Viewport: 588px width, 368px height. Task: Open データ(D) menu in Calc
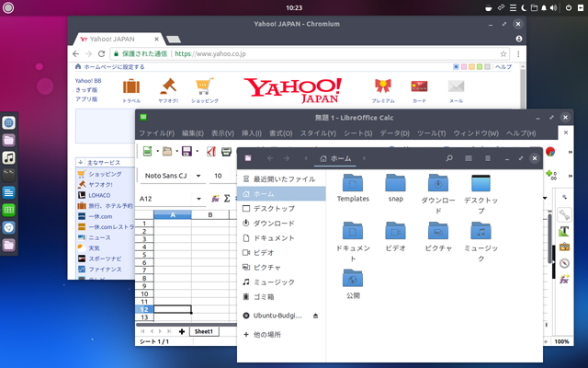[x=394, y=133]
